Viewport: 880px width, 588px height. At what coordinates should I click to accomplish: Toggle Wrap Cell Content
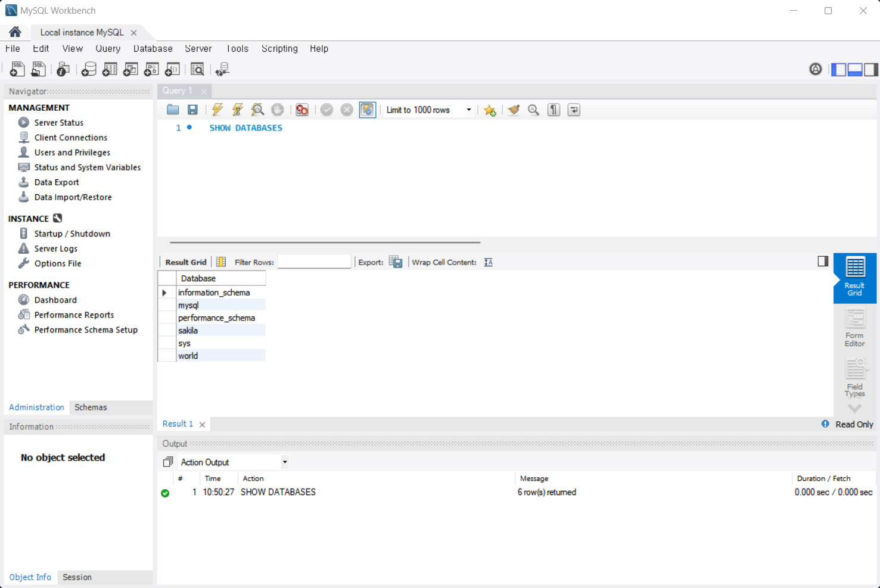(489, 262)
